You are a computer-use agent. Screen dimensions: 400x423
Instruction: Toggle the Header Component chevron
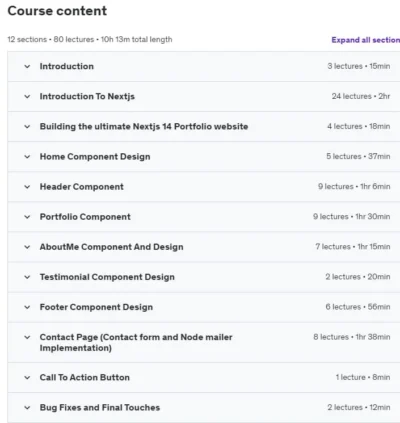click(27, 187)
